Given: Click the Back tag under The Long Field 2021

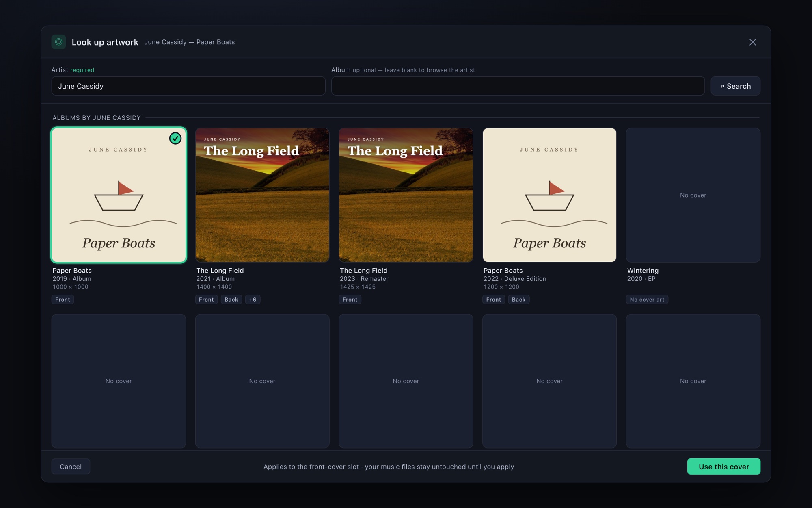Looking at the screenshot, I should point(231,300).
